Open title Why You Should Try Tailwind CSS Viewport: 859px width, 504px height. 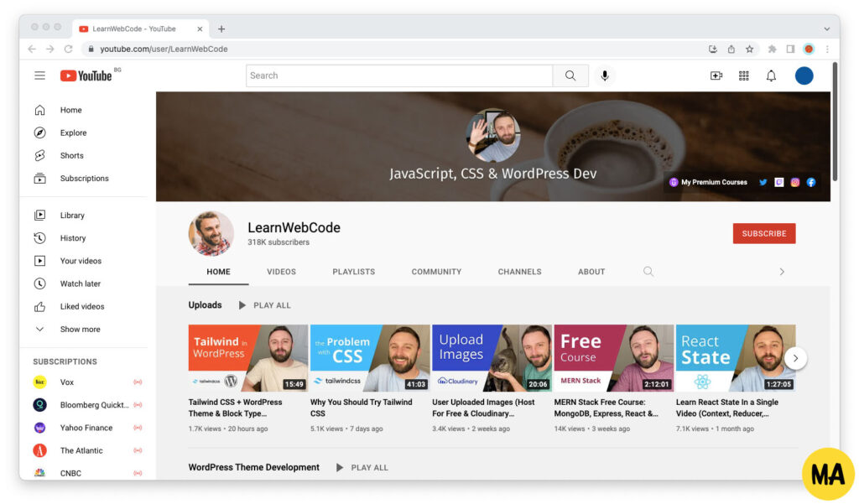[361, 408]
